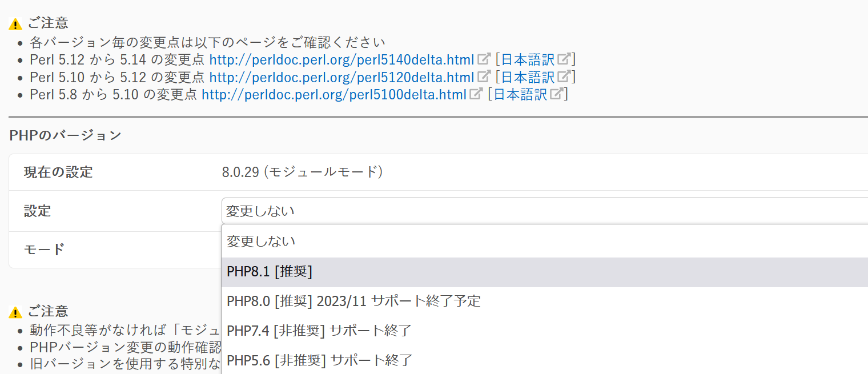Open the perl5140delta.html link
The image size is (868, 374).
tap(342, 59)
